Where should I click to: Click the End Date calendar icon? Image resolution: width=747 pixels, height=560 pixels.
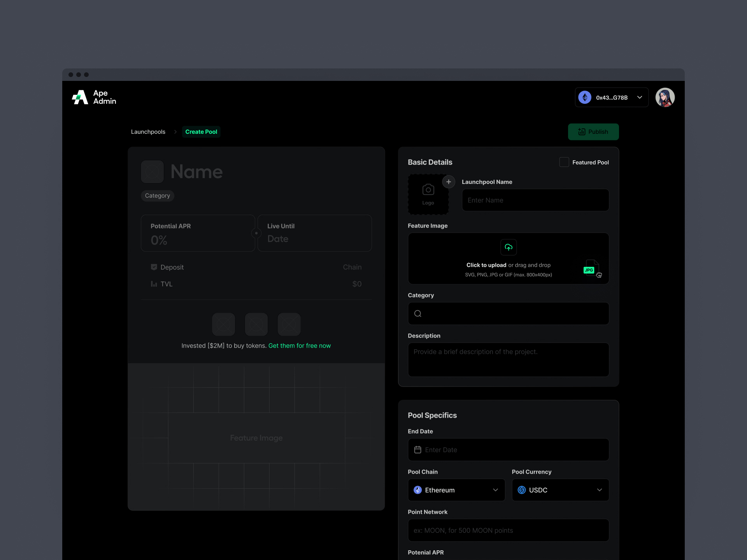tap(418, 450)
